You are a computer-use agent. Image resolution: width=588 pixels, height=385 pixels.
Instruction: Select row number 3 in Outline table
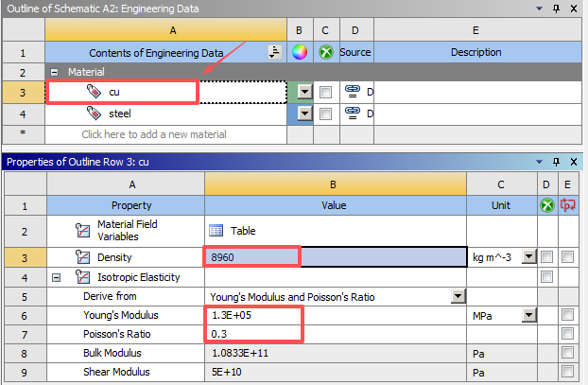[24, 93]
